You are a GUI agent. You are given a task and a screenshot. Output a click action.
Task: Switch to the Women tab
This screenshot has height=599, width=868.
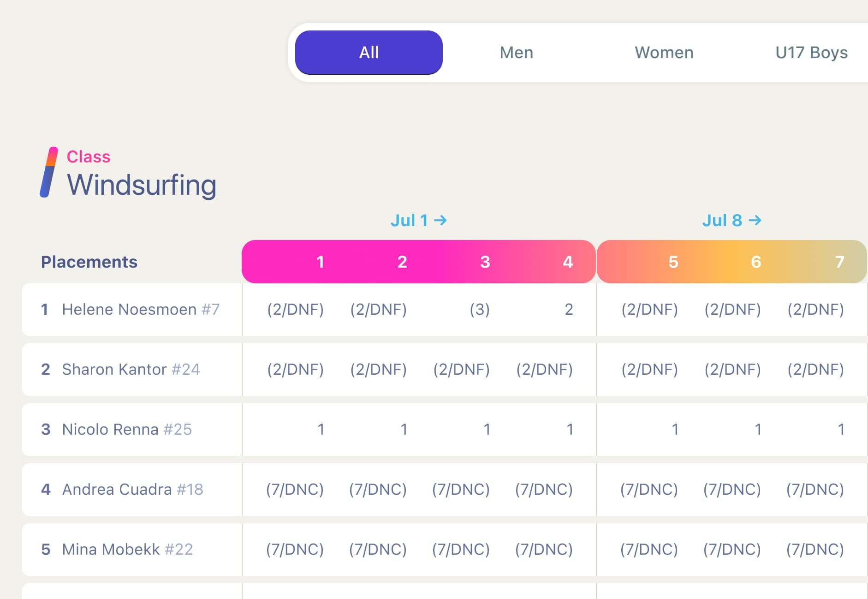[664, 53]
